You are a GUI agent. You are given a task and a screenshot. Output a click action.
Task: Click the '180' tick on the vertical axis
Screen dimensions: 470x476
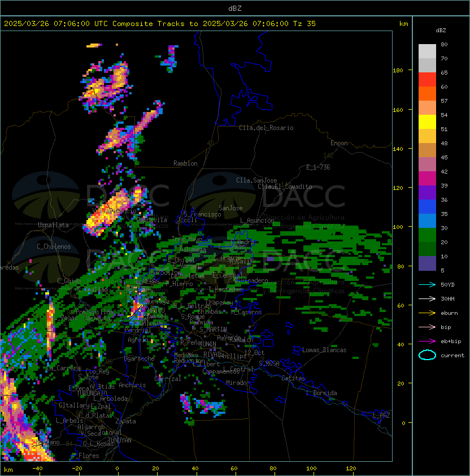(x=398, y=71)
